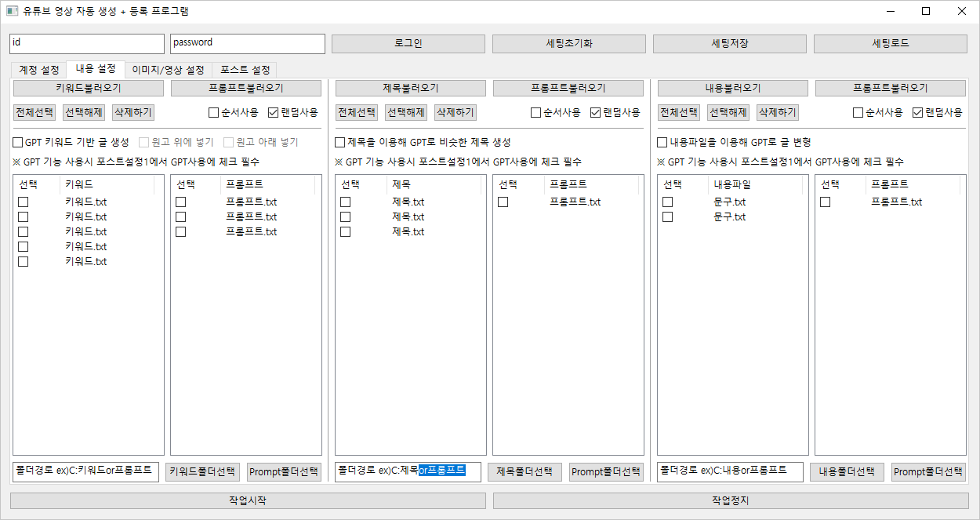Click the app icon in the title bar
This screenshot has width=980, height=520.
[x=12, y=12]
